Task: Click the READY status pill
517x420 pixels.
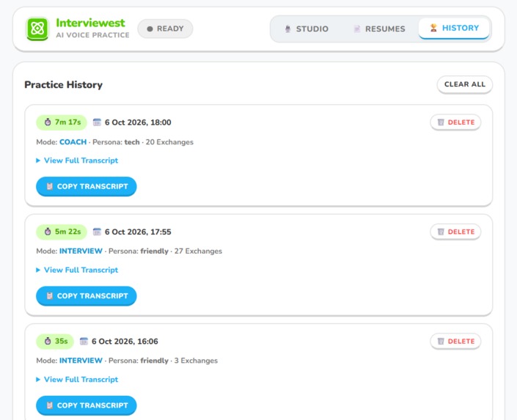Action: pyautogui.click(x=165, y=29)
